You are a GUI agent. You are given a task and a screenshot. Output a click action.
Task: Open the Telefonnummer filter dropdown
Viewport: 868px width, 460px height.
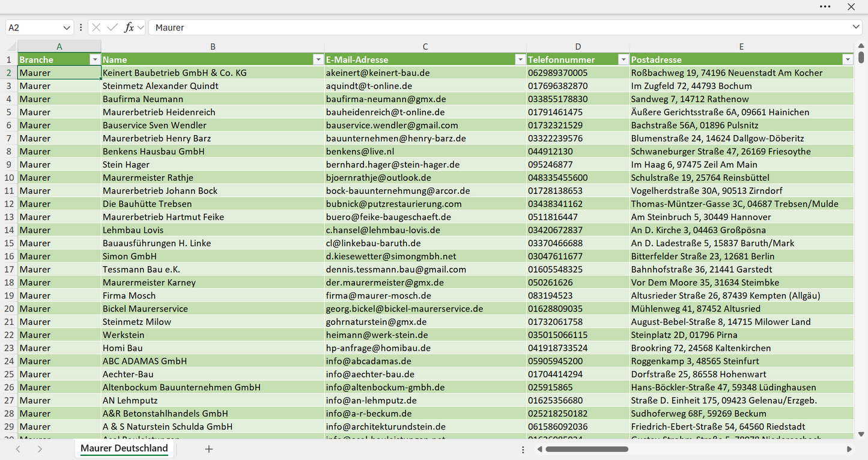(x=623, y=59)
